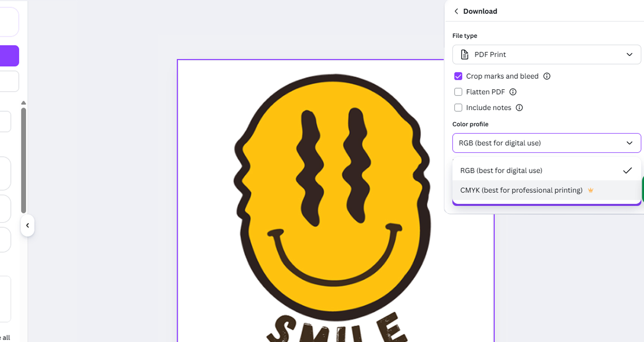Screen dimensions: 644x342
Task: Tick the Include notes checkbox
Action: [458, 108]
